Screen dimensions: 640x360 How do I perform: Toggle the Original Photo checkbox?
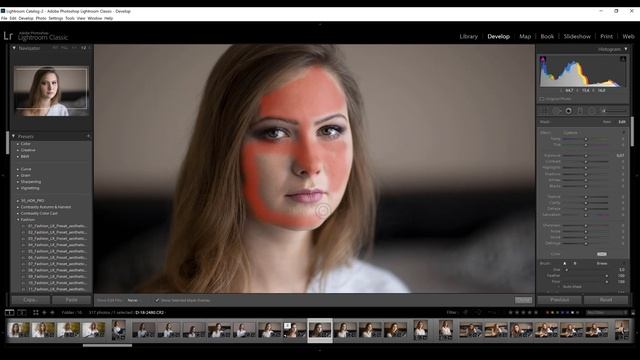pos(542,99)
